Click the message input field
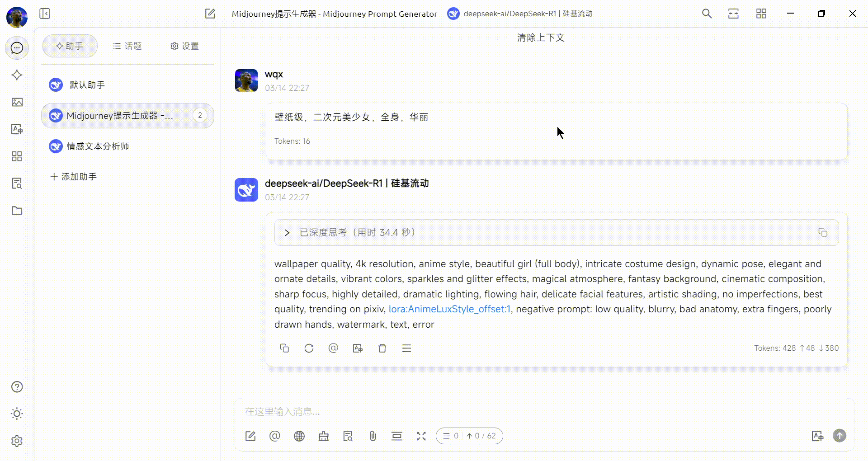The image size is (868, 461). tap(544, 412)
